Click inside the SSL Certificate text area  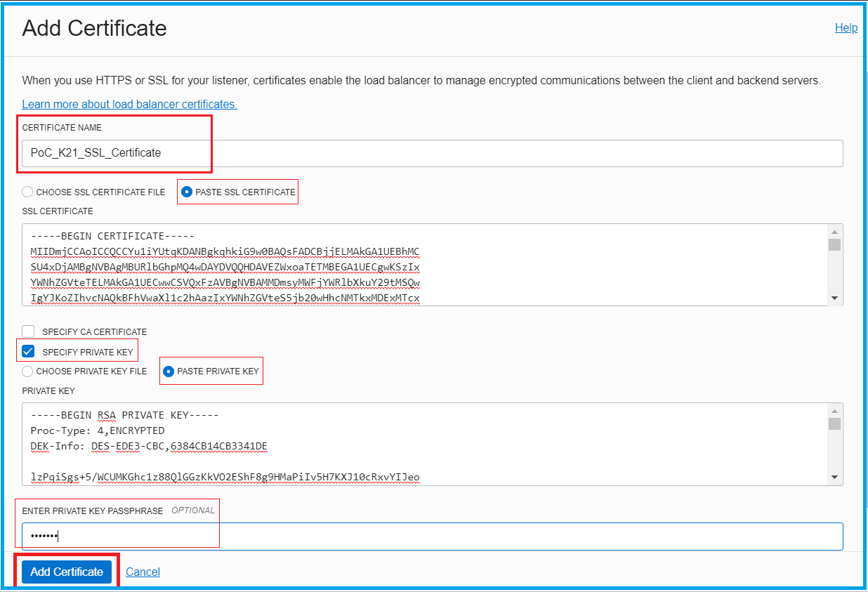tap(421, 267)
